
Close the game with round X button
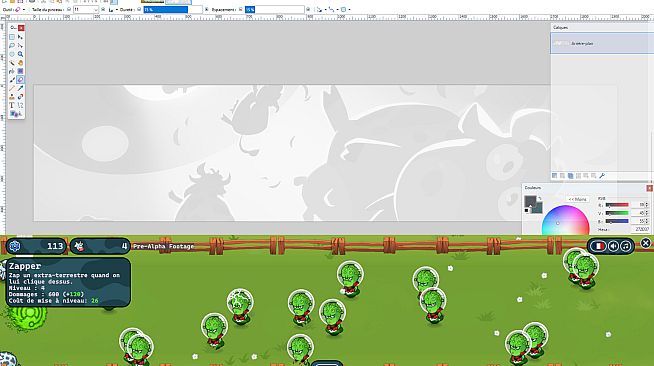pyautogui.click(x=645, y=243)
